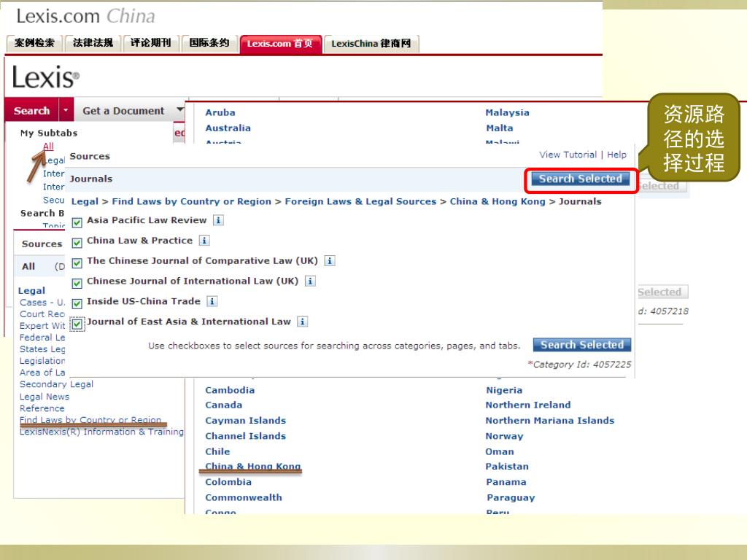
Task: Toggle Chinese Journal of International Law checkbox
Action: pyautogui.click(x=77, y=284)
